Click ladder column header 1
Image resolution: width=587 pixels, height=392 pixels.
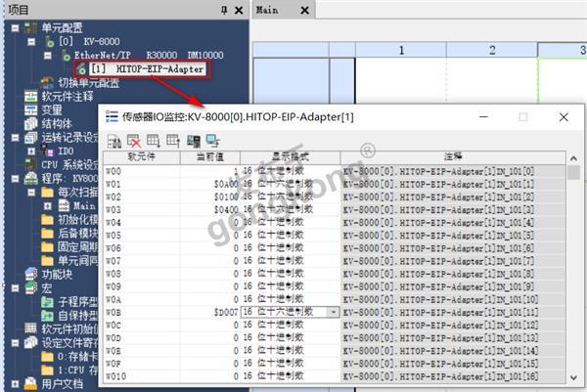401,50
